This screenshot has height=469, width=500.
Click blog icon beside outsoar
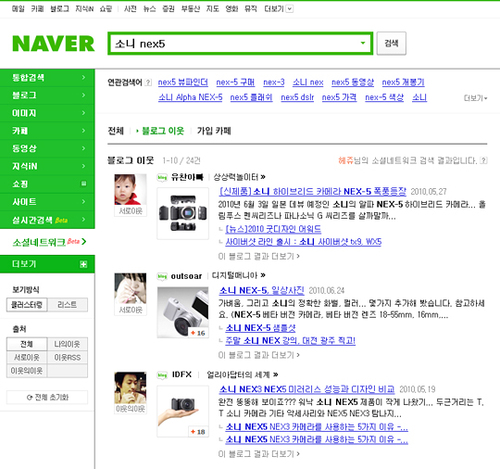(x=162, y=276)
